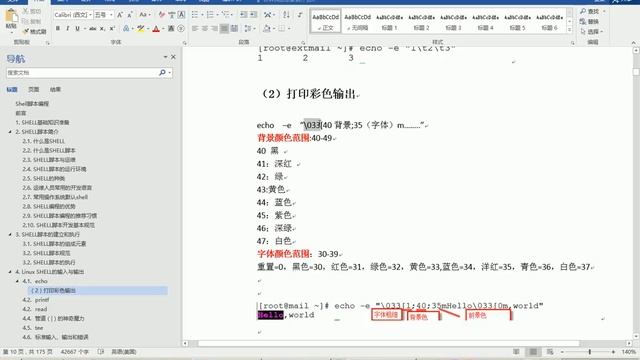Click the Increase Indent icon
This screenshot has width=640, height=360.
click(253, 15)
